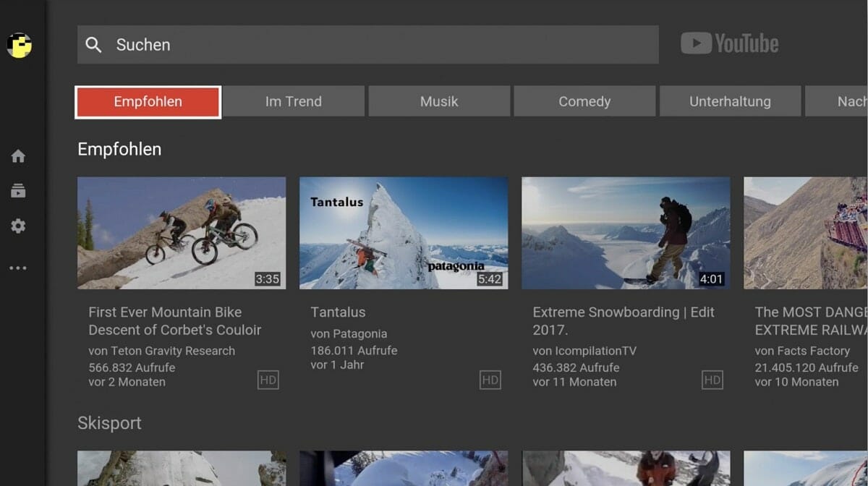Open the Comedy tab
Screen dimensions: 868x486
click(x=584, y=102)
